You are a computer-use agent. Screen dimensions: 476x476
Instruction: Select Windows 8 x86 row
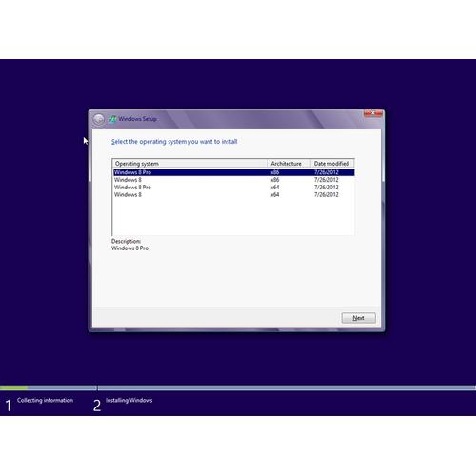point(233,180)
